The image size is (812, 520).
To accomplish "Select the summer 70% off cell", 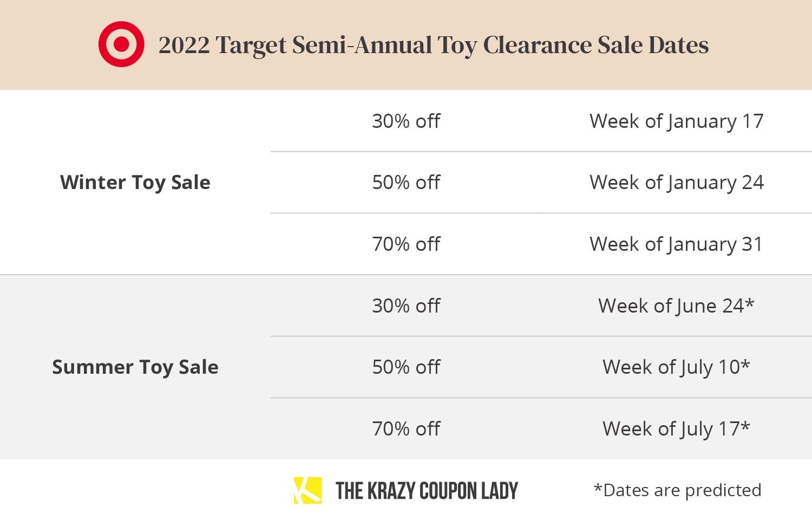I will click(406, 429).
